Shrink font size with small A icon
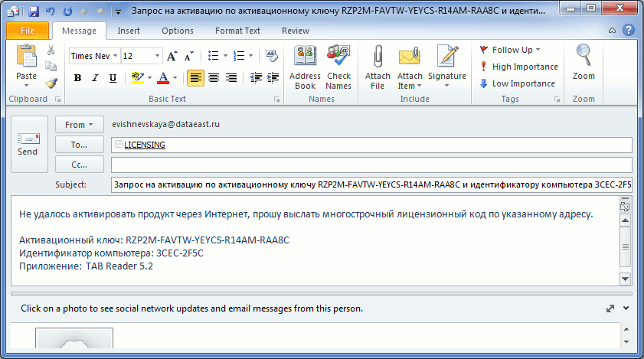The height and width of the screenshot is (359, 644). click(x=188, y=56)
